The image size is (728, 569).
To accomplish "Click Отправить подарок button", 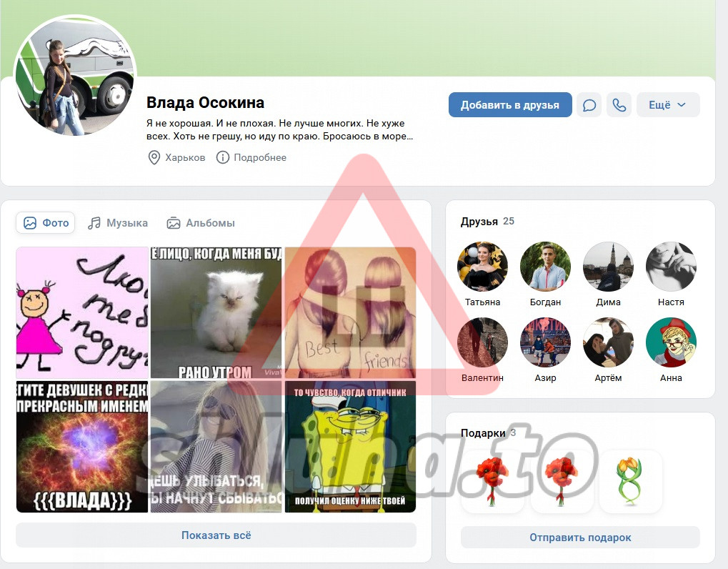I will pos(580,538).
